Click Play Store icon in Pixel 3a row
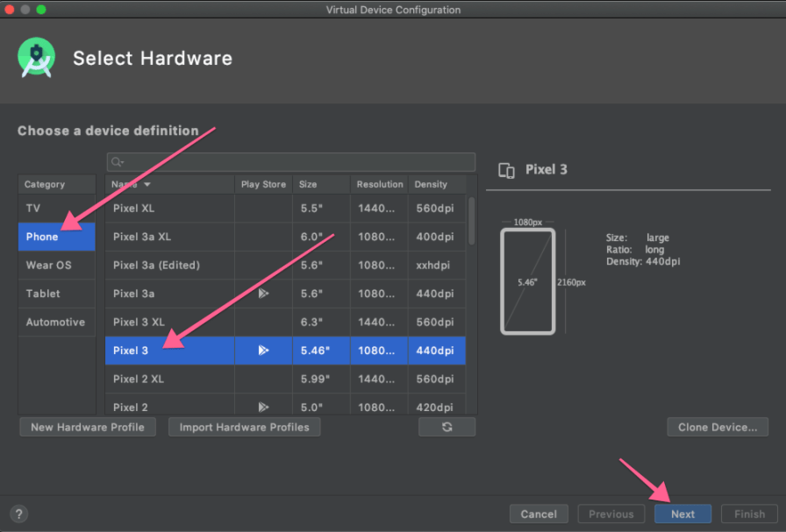 (x=263, y=294)
